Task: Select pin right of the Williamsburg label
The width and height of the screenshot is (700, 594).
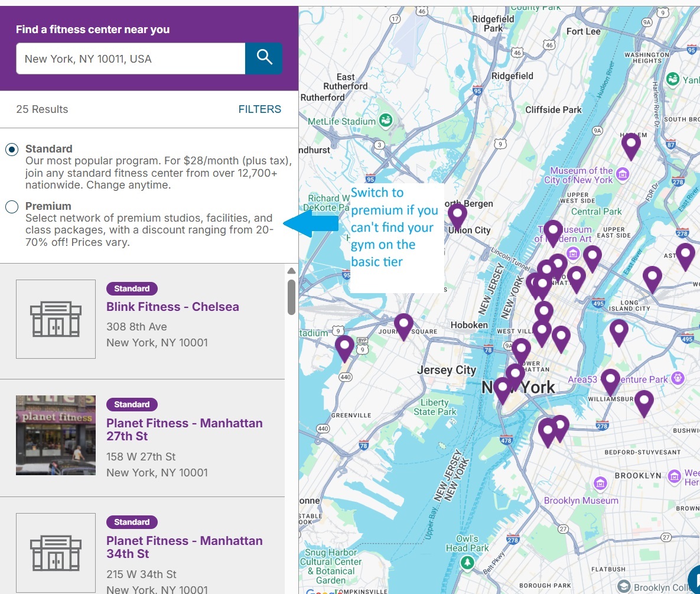Action: [x=644, y=404]
